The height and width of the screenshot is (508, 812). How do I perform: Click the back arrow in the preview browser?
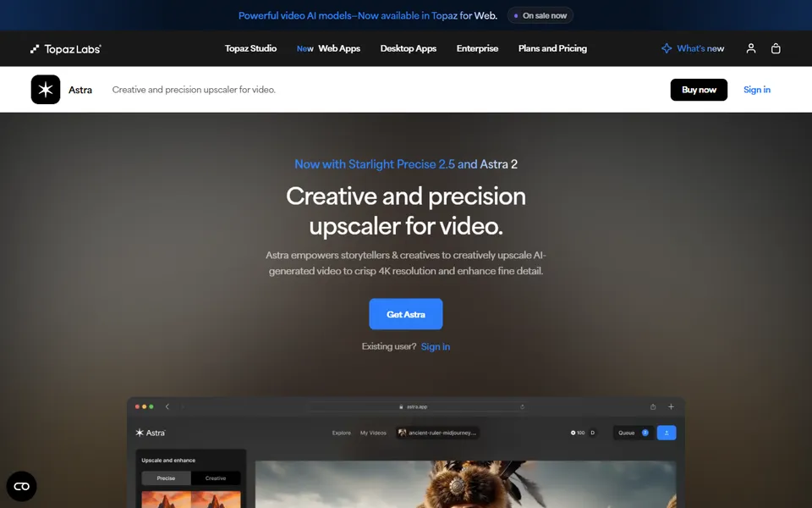click(x=167, y=407)
